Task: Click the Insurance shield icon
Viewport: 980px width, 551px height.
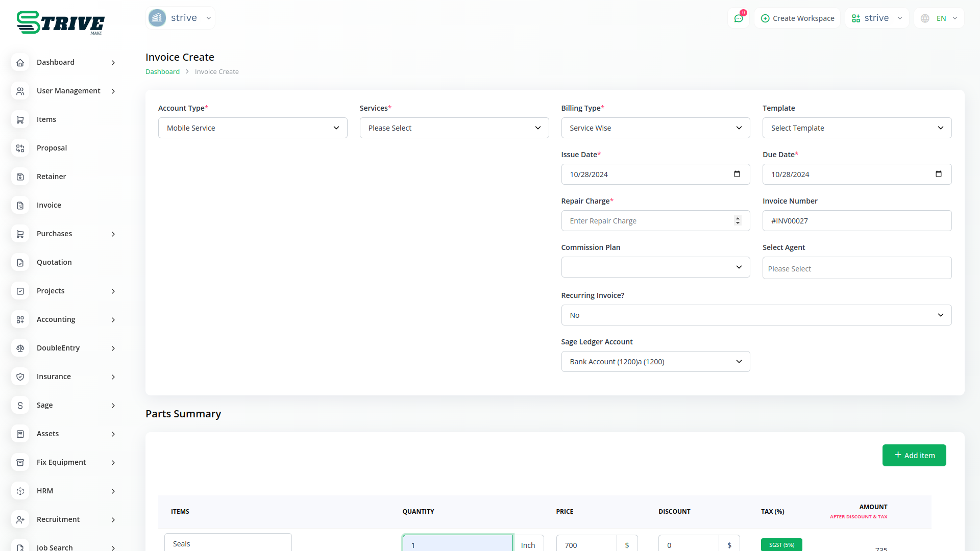Action: [20, 377]
